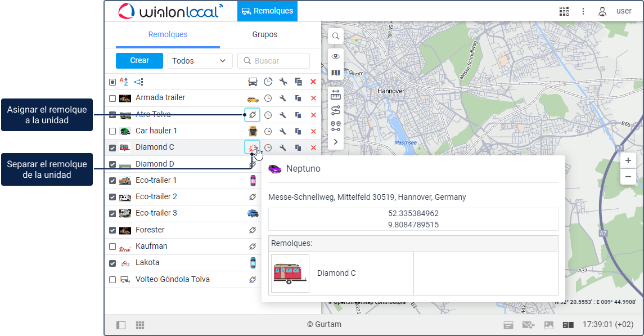Expand the map tools panel chevron
This screenshot has width=644, height=336.
coord(336,142)
